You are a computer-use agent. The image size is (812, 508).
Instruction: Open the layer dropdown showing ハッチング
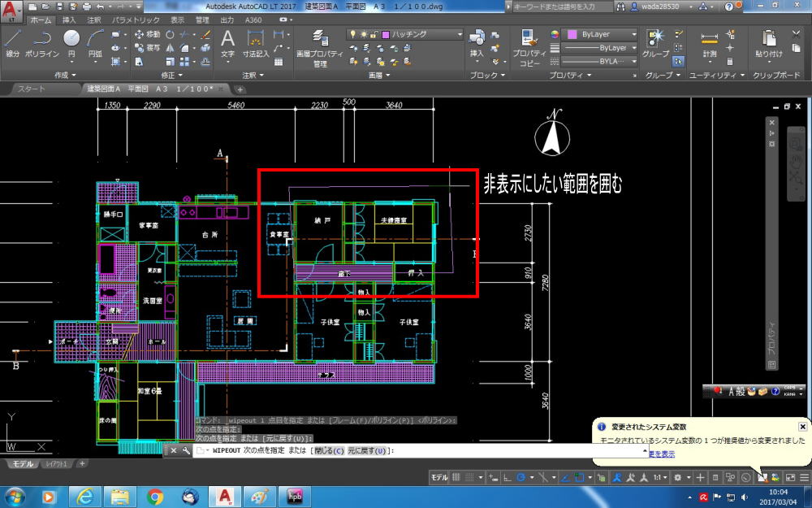405,34
